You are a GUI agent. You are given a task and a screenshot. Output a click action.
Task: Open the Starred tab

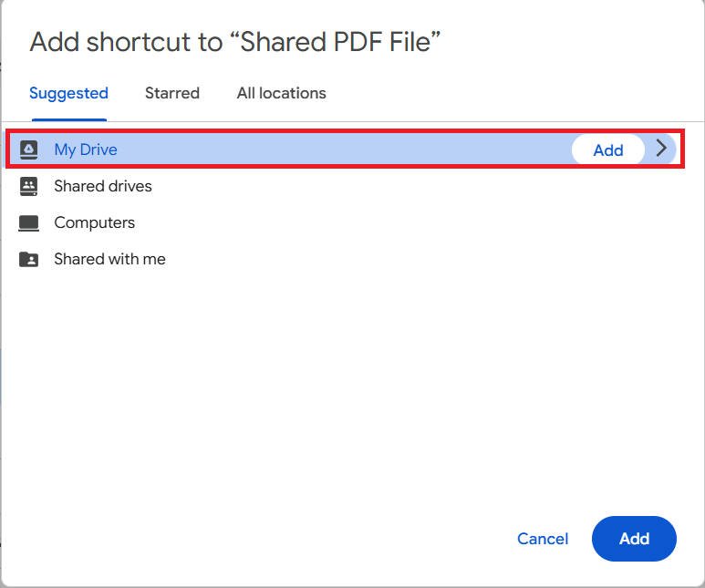pos(172,93)
